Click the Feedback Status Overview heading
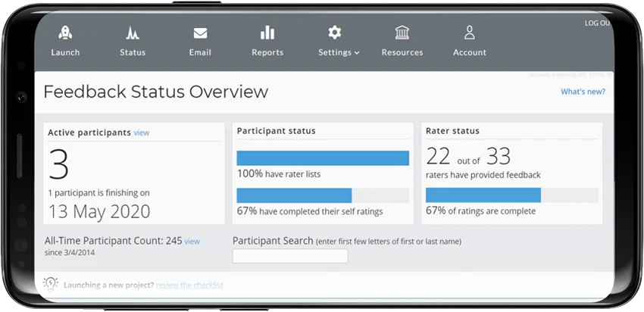 155,92
